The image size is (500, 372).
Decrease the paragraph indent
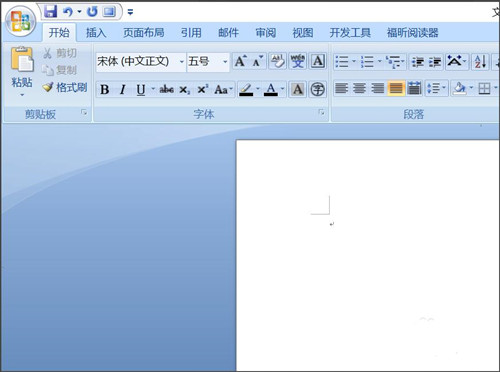click(417, 62)
